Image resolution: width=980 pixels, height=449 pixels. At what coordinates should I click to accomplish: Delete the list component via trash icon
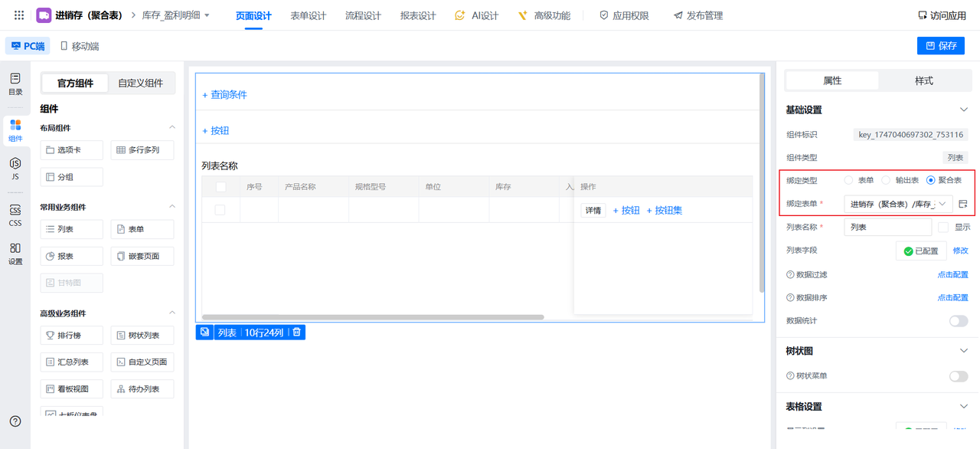tap(297, 333)
